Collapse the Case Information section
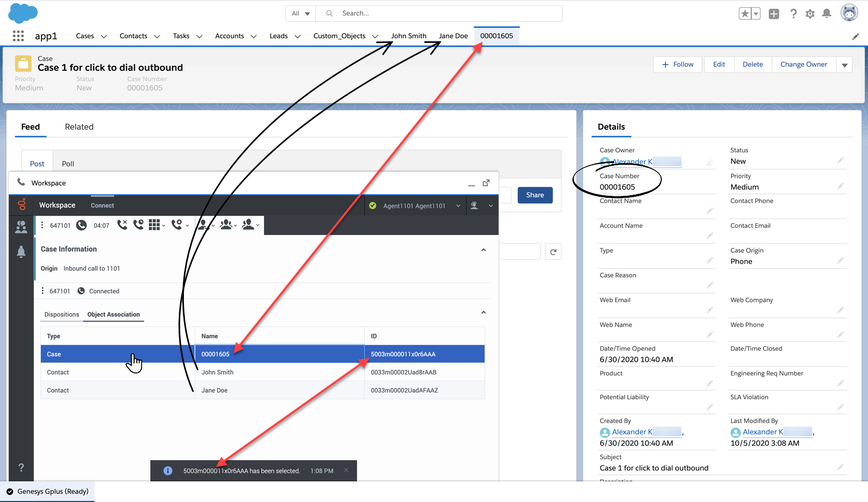 [484, 250]
